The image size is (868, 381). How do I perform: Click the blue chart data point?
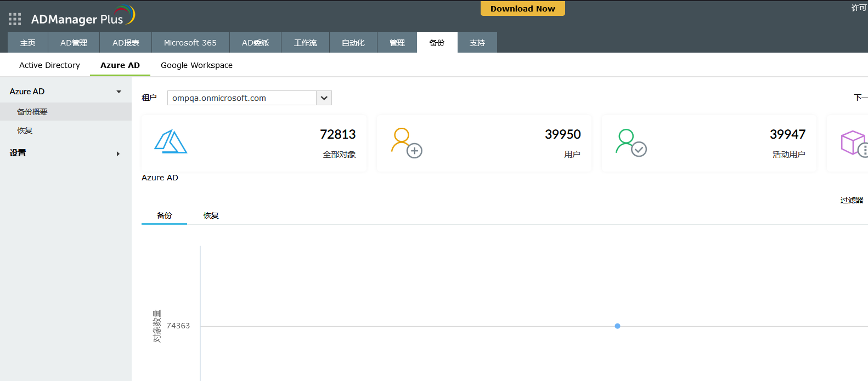[617, 326]
